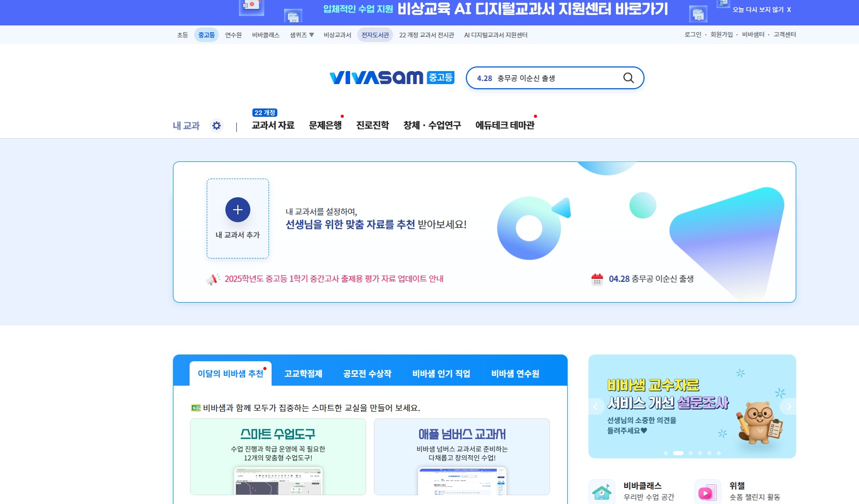Open 22 개정 교과서 전시관 link
The height and width of the screenshot is (504, 859).
[426, 35]
